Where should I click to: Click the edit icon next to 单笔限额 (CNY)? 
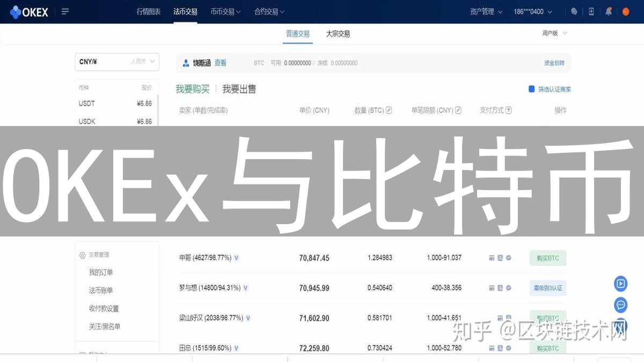tap(458, 110)
